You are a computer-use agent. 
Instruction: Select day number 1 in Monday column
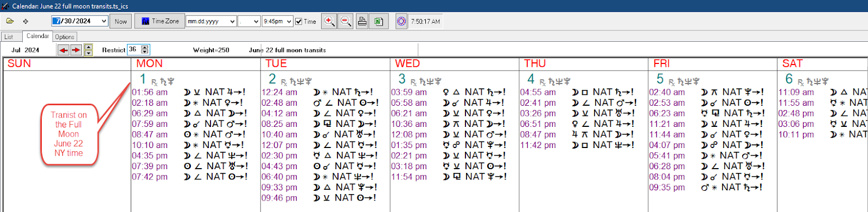tap(143, 79)
